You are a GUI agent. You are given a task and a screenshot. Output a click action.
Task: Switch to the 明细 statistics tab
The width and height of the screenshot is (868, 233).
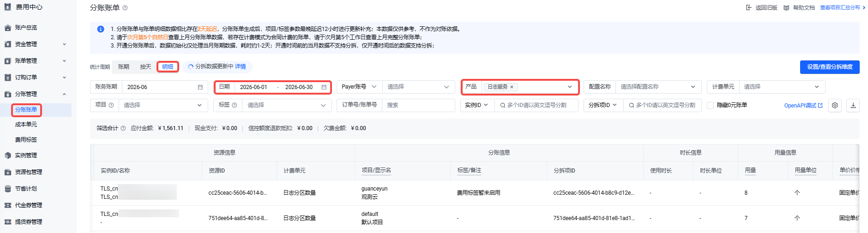(168, 67)
